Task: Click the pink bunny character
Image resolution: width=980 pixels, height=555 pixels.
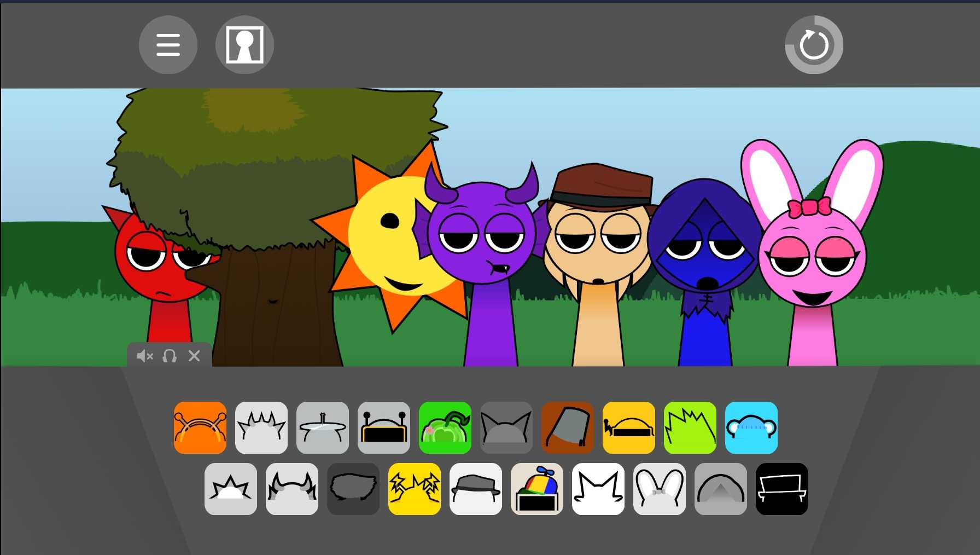Action: (813, 263)
